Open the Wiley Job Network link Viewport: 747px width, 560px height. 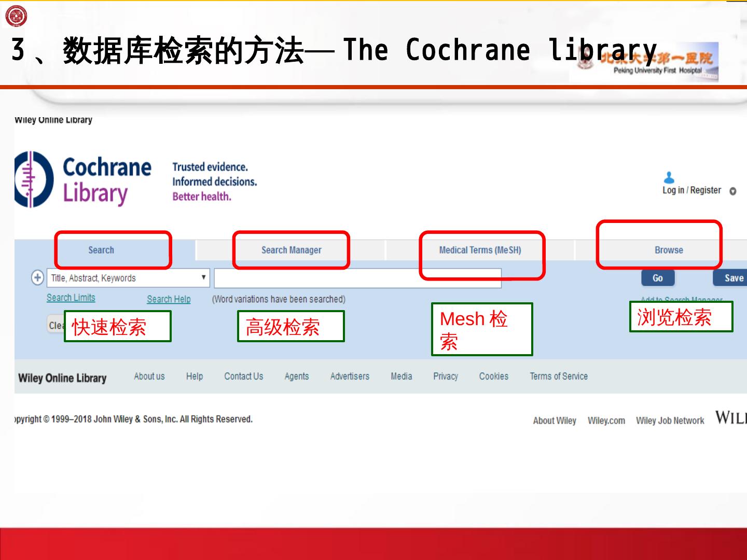[670, 421]
